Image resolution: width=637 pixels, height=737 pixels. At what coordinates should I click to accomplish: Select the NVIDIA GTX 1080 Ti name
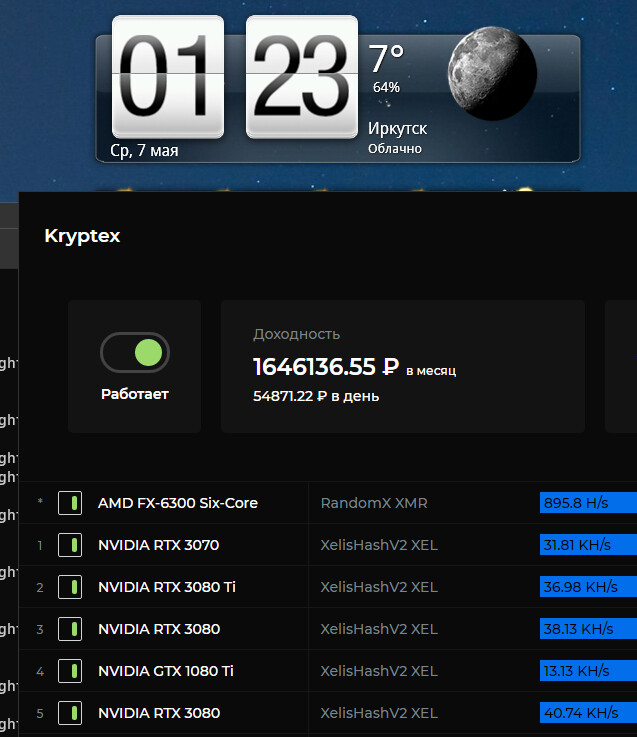[x=166, y=671]
